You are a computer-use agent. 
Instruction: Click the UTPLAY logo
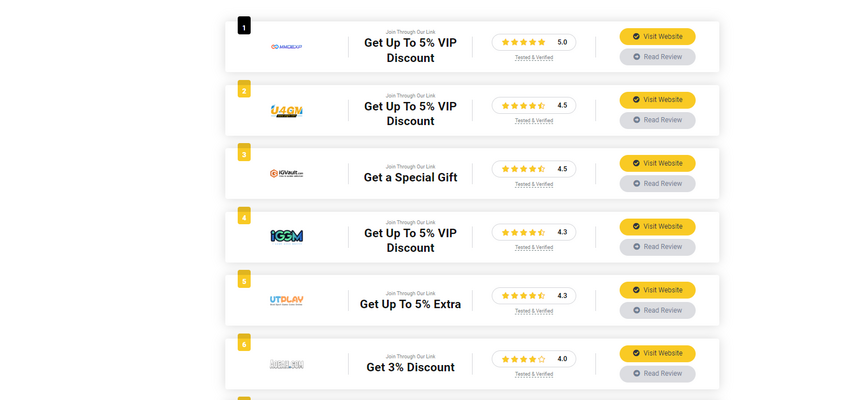click(x=286, y=300)
